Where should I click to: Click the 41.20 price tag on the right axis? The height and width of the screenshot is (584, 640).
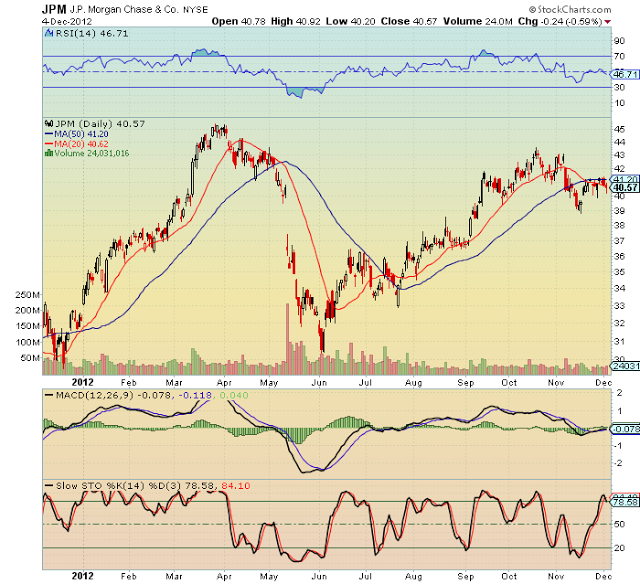click(x=625, y=180)
